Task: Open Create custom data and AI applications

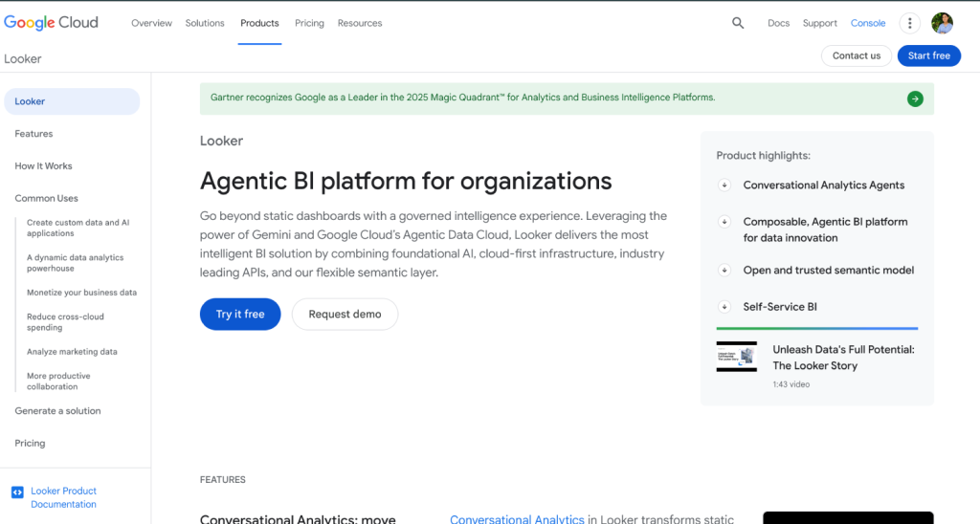Action: tap(78, 228)
